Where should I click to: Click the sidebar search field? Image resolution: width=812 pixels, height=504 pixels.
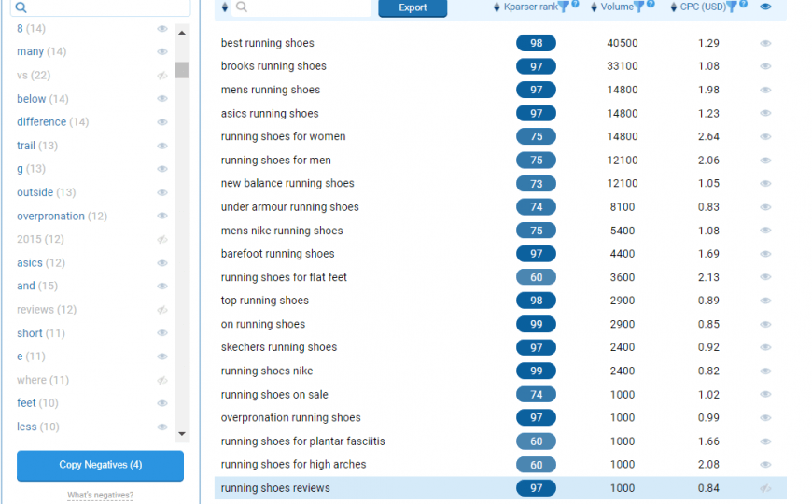tap(100, 7)
